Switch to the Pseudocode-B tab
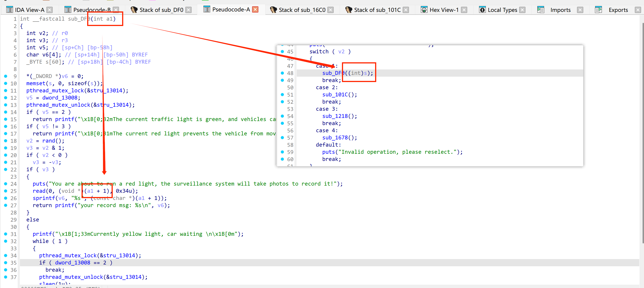The height and width of the screenshot is (288, 644). pyautogui.click(x=92, y=10)
